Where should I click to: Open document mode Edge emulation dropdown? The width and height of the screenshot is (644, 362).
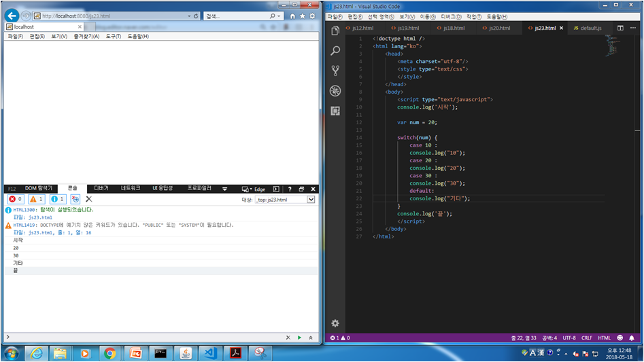254,189
